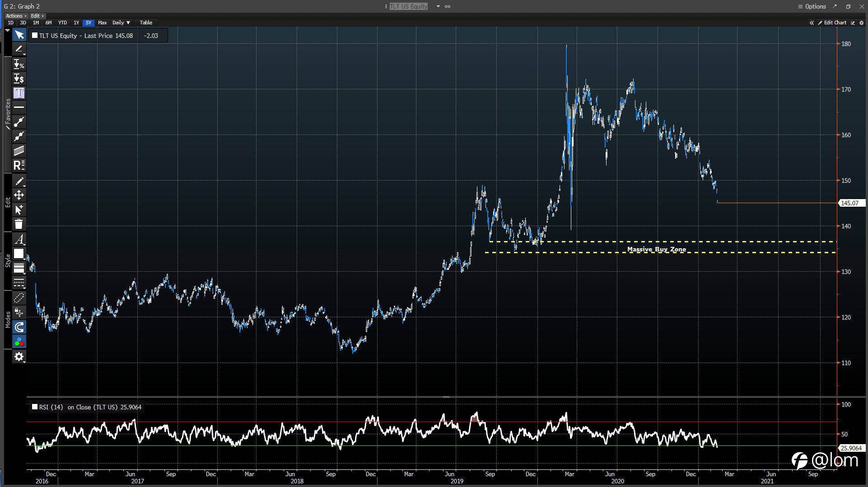Click the link chain icon in title bar

tap(448, 6)
